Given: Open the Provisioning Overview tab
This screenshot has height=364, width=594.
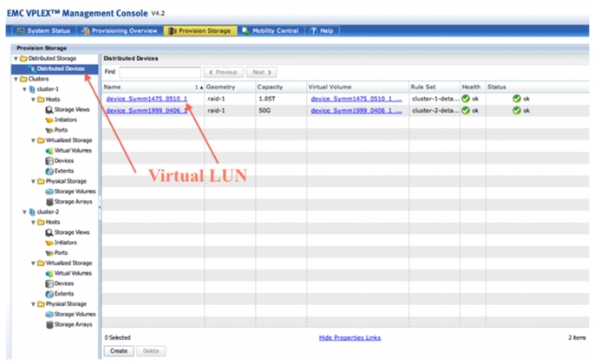Looking at the screenshot, I should click(120, 30).
